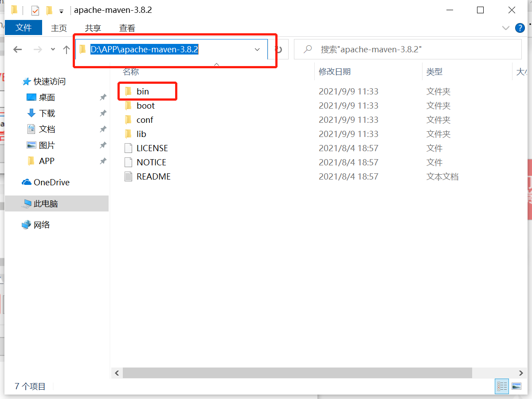The width and height of the screenshot is (532, 399).
Task: Open 图片 in the navigation pane
Action: coord(47,145)
